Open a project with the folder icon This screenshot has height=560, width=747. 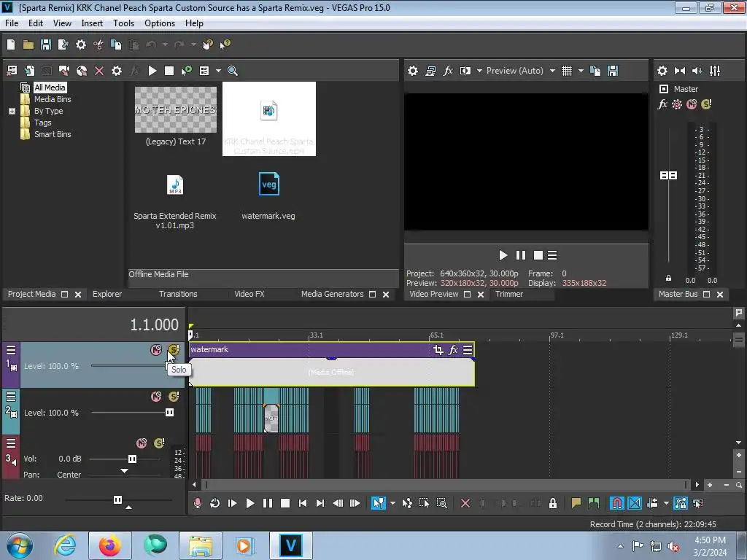click(28, 44)
